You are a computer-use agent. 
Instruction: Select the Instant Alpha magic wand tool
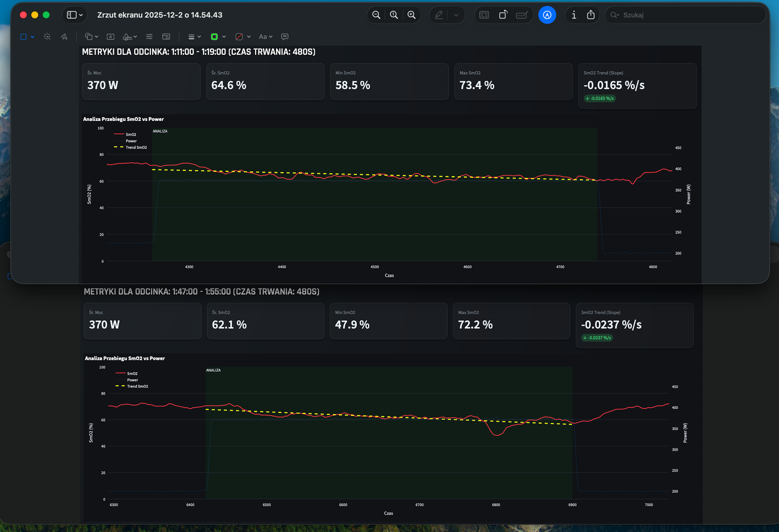[x=47, y=37]
